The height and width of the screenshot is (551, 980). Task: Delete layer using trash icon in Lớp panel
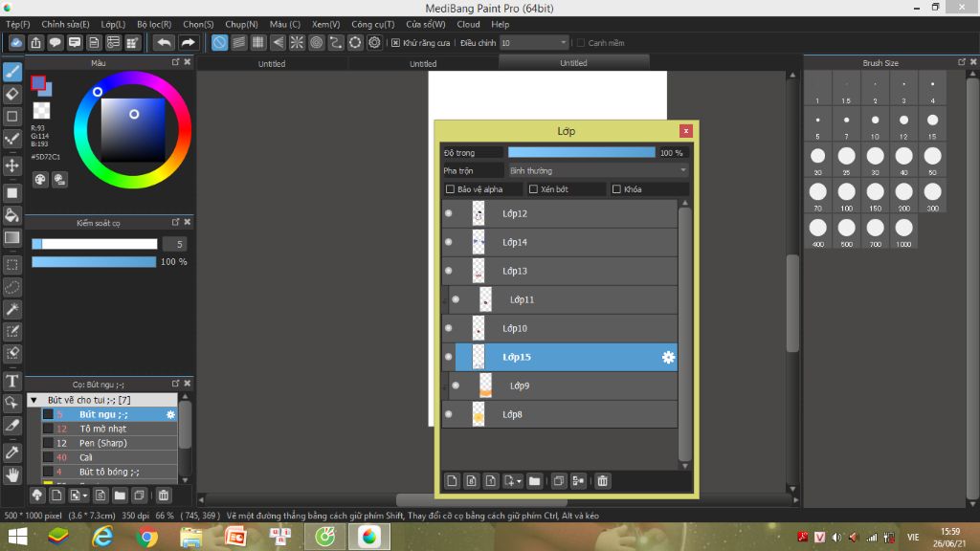tap(603, 481)
